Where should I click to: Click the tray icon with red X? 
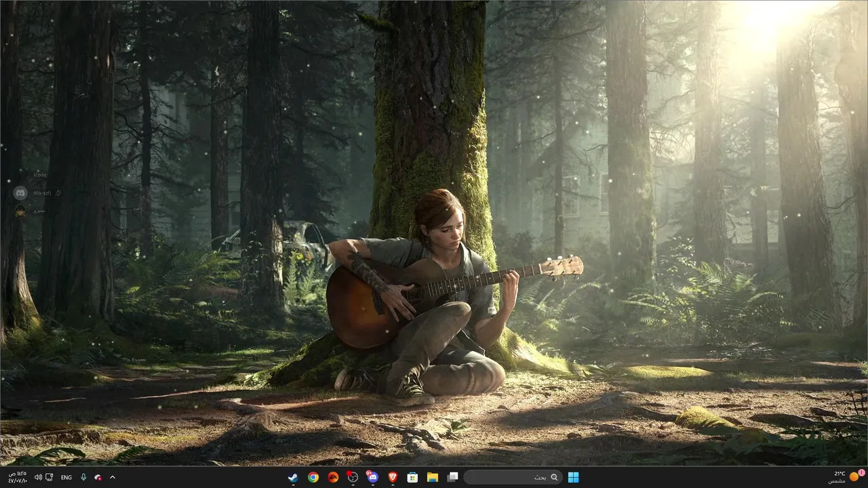98,477
